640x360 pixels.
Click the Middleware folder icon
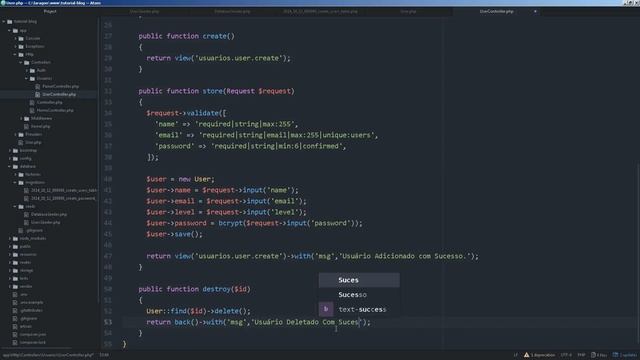click(27, 118)
